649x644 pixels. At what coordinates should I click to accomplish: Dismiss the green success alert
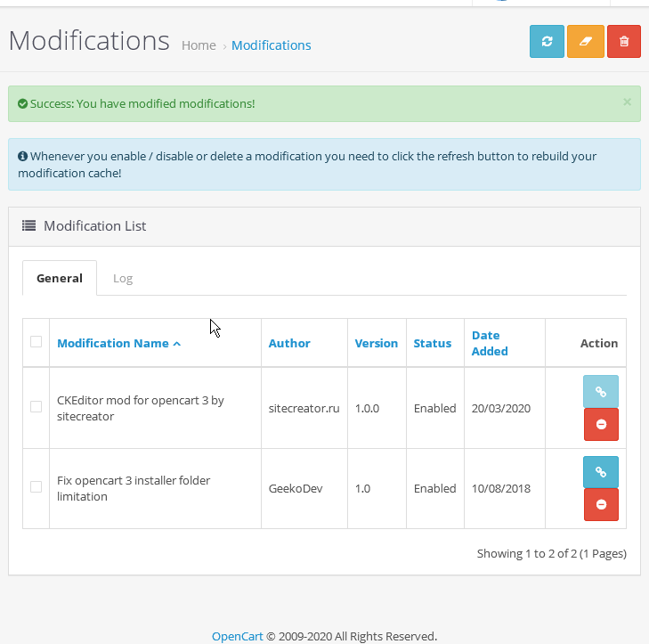627,102
